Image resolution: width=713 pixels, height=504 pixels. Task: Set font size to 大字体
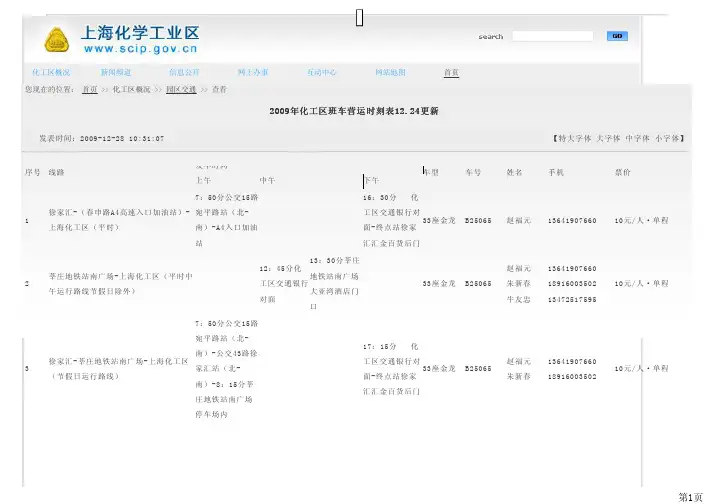tap(608, 137)
